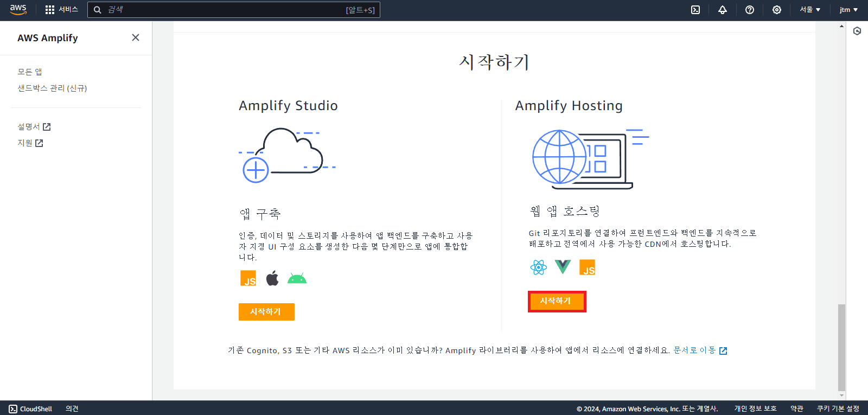This screenshot has height=415, width=868.
Task: Close the AWS Amplify sidebar
Action: click(x=136, y=37)
